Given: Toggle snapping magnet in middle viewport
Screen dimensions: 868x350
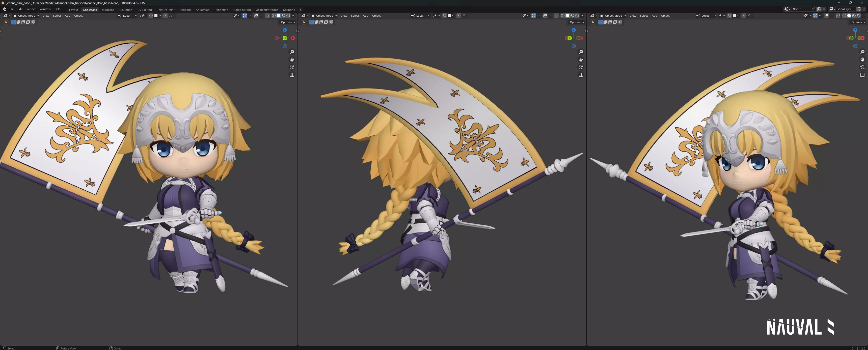Looking at the screenshot, I should click(444, 15).
